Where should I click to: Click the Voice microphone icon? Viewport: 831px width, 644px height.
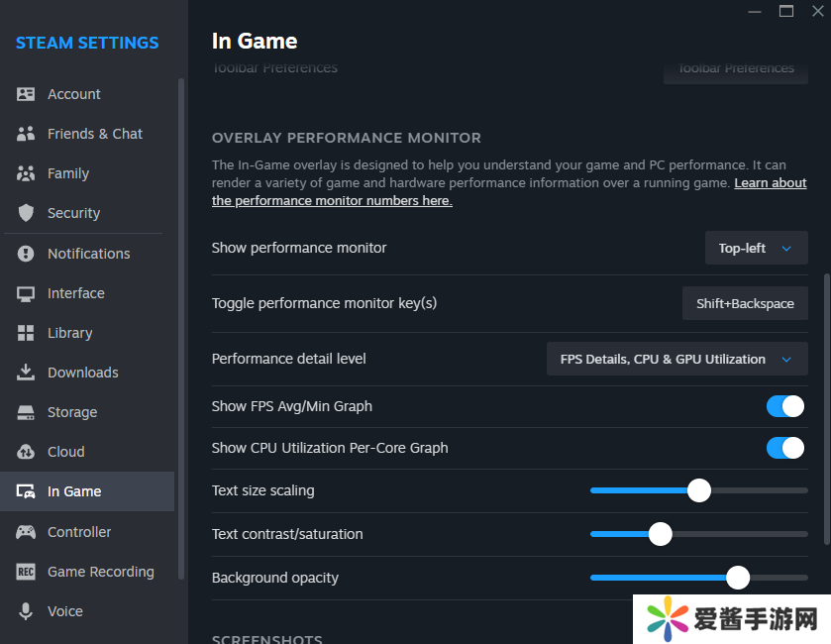click(x=26, y=611)
